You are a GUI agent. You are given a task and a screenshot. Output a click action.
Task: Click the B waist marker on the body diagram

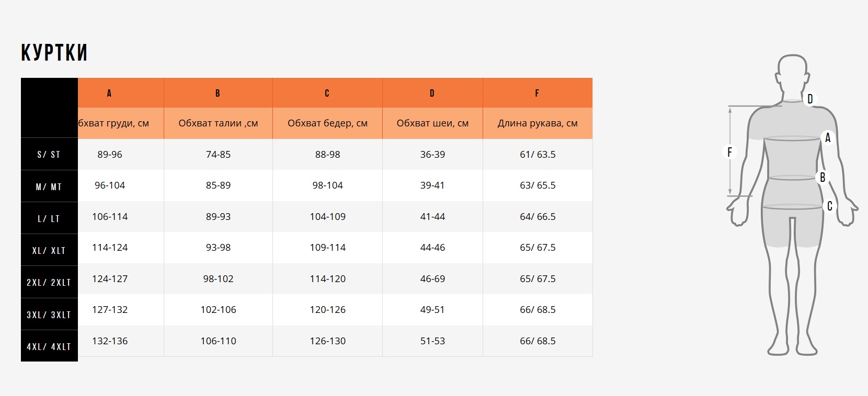(823, 178)
